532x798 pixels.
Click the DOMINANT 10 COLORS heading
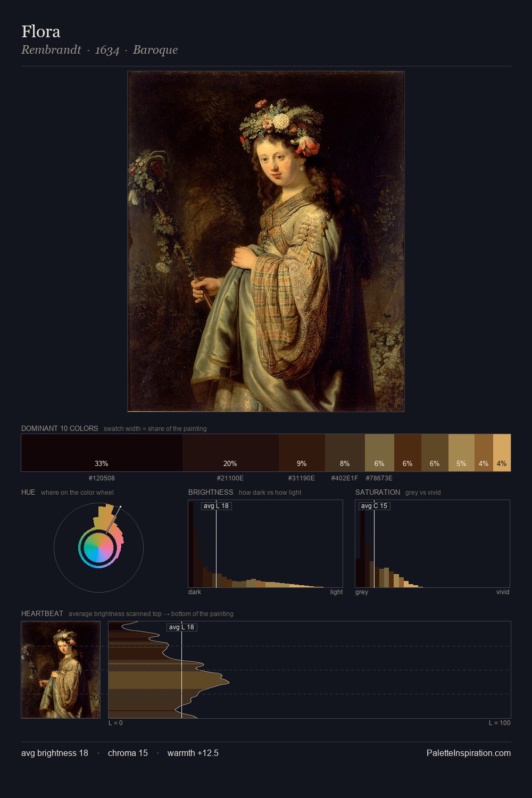60,428
